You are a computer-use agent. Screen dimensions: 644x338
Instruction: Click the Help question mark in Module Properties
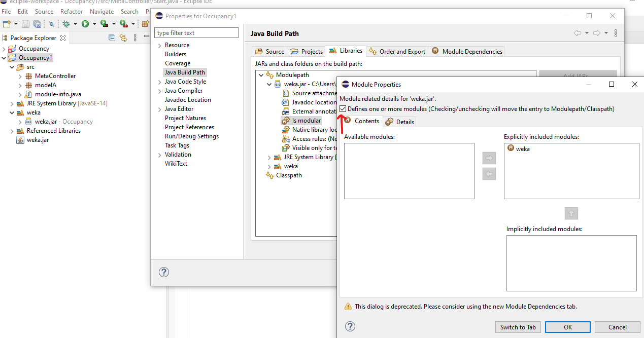[350, 327]
